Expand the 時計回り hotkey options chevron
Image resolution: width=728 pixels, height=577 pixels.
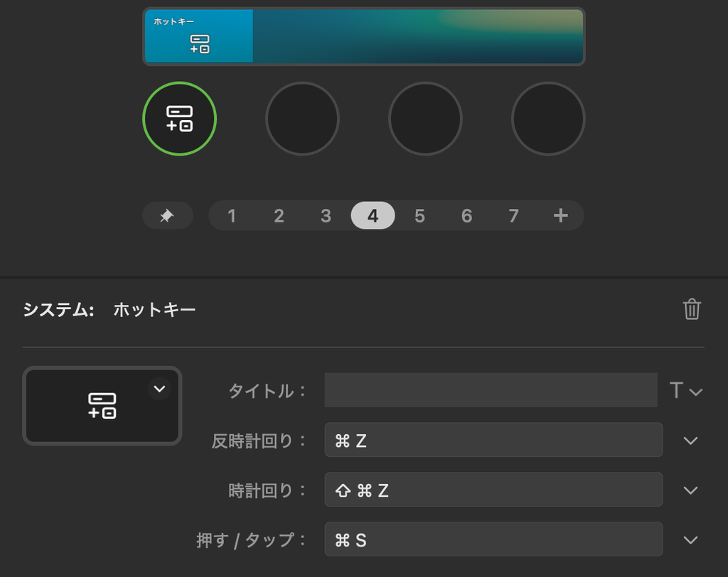tap(690, 490)
